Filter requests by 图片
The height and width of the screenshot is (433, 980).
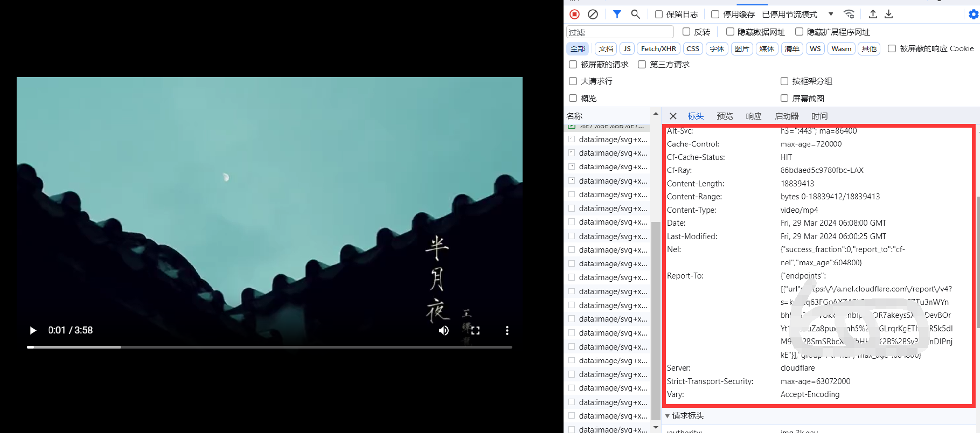[742, 48]
